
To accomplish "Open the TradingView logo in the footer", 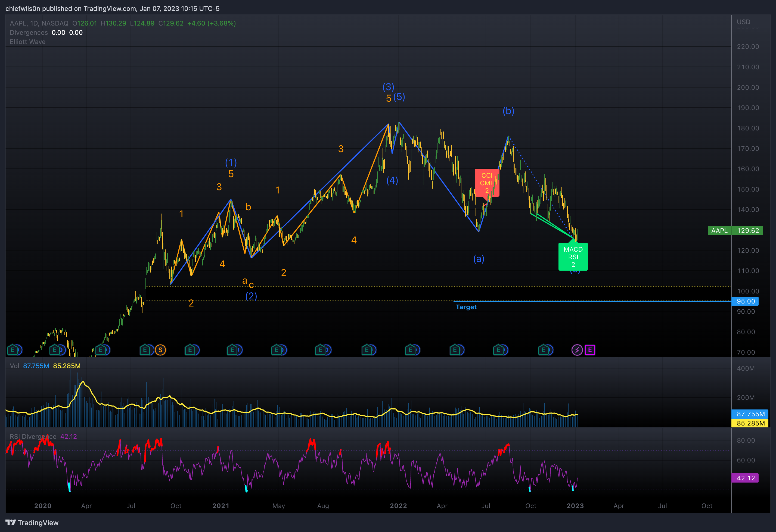I will click(32, 523).
